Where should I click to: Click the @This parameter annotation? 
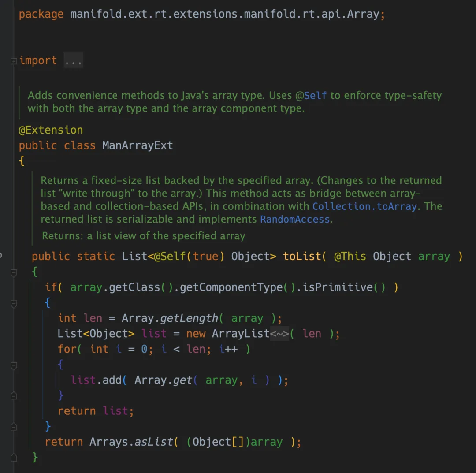[x=350, y=256]
